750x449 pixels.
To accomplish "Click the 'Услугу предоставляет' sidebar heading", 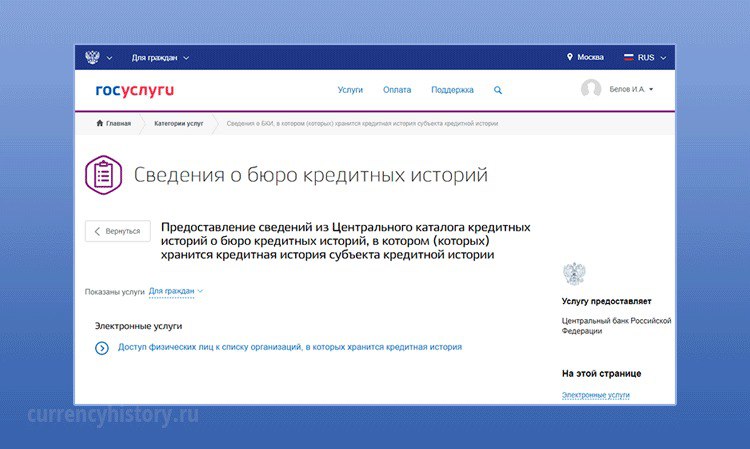I will (x=607, y=301).
